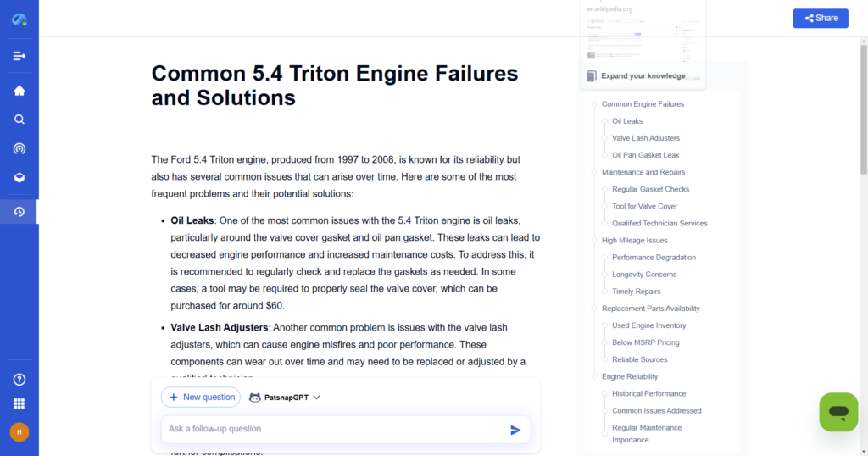This screenshot has width=868, height=456.
Task: Expand the sidebar menu icon
Action: (x=19, y=56)
